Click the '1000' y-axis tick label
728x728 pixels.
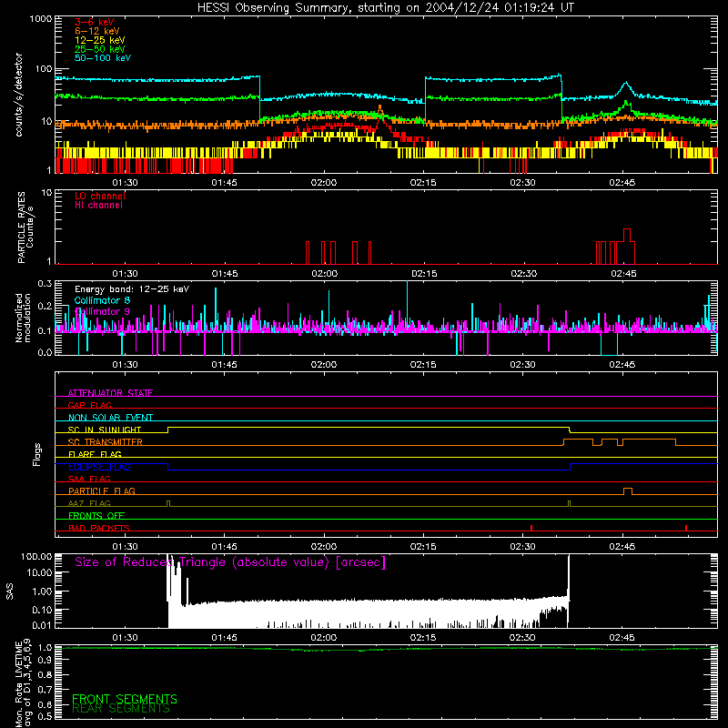pyautogui.click(x=41, y=19)
